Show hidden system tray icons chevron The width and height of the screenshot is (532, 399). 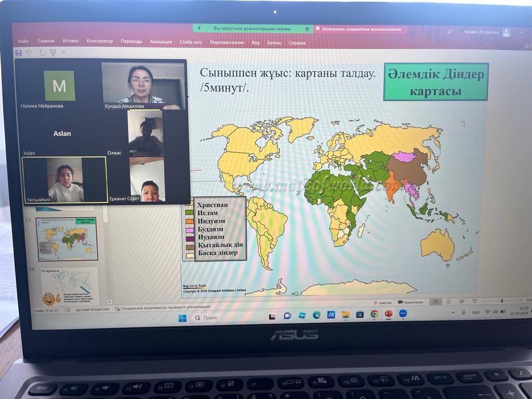[453, 312]
